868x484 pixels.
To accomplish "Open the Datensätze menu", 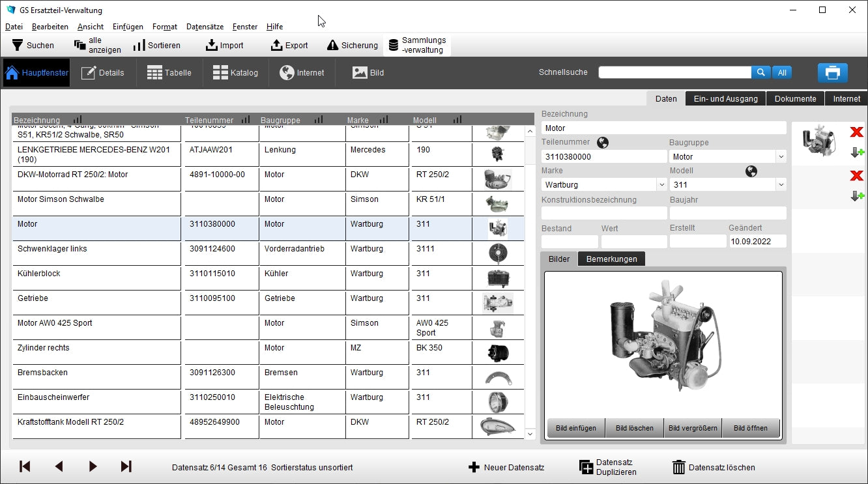I will tap(205, 27).
